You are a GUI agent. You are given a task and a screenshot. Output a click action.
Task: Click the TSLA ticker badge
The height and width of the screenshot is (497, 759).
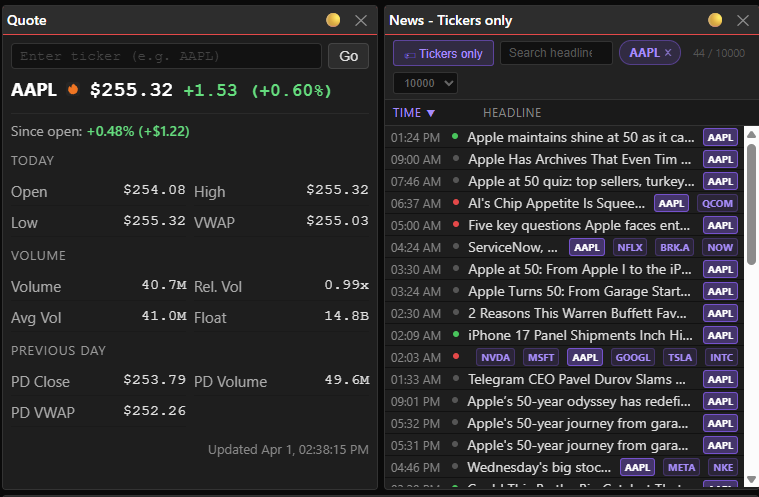pos(679,357)
